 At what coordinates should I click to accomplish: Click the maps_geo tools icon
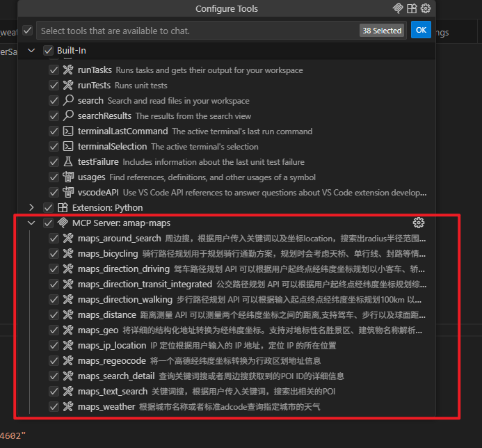[x=68, y=330]
